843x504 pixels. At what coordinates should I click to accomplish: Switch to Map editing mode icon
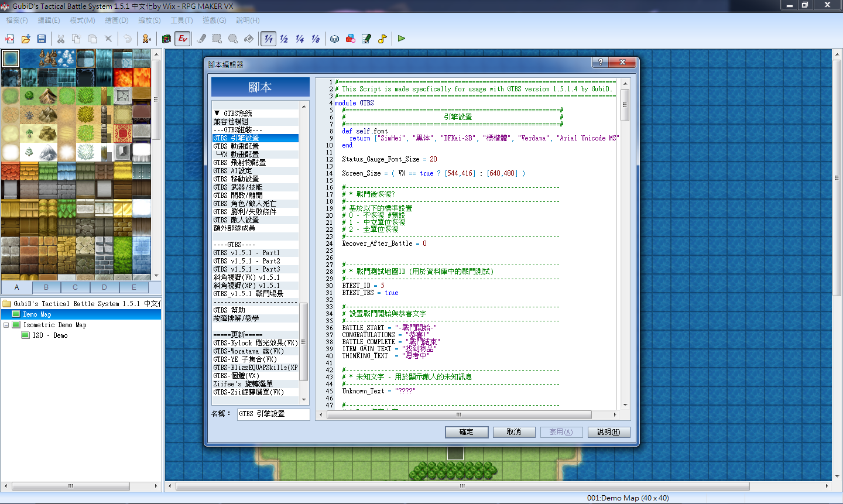[166, 39]
